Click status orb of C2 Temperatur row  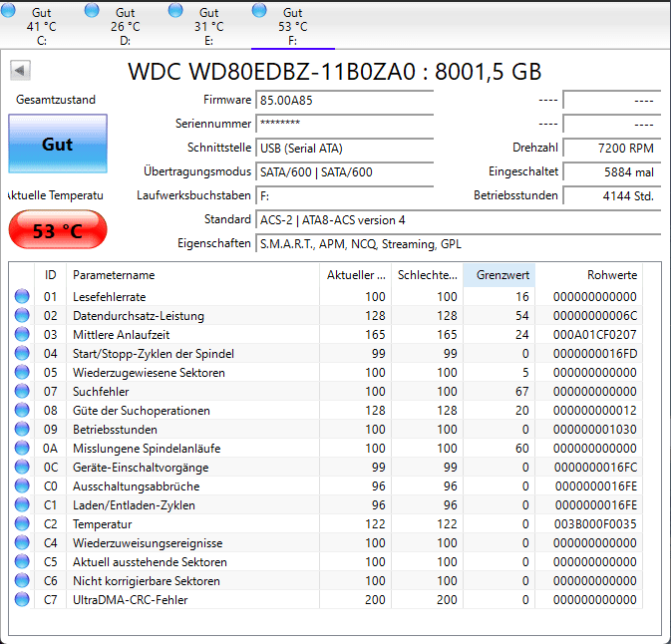[22, 523]
